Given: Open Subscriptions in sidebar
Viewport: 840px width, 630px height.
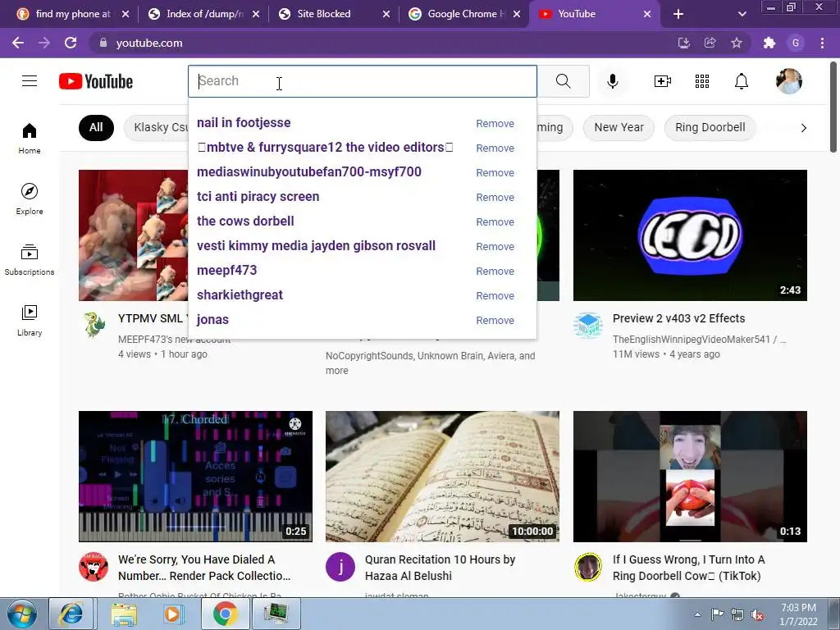Looking at the screenshot, I should (30, 259).
